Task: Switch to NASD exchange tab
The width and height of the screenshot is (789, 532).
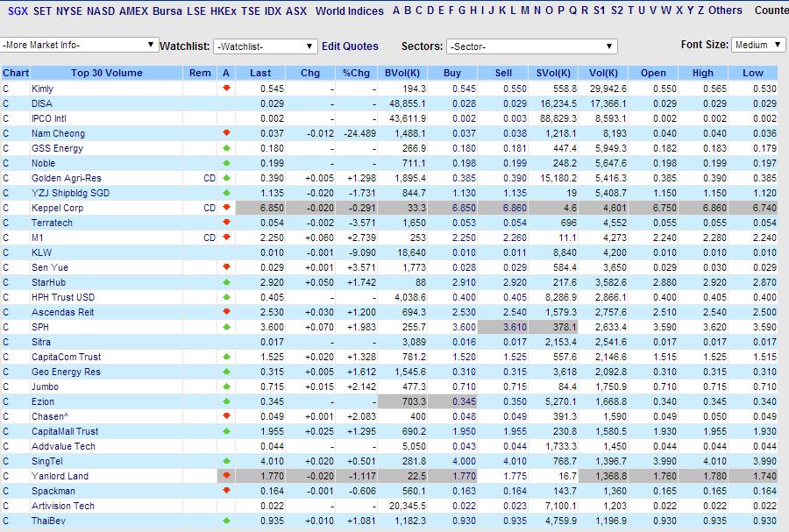Action: [x=101, y=11]
